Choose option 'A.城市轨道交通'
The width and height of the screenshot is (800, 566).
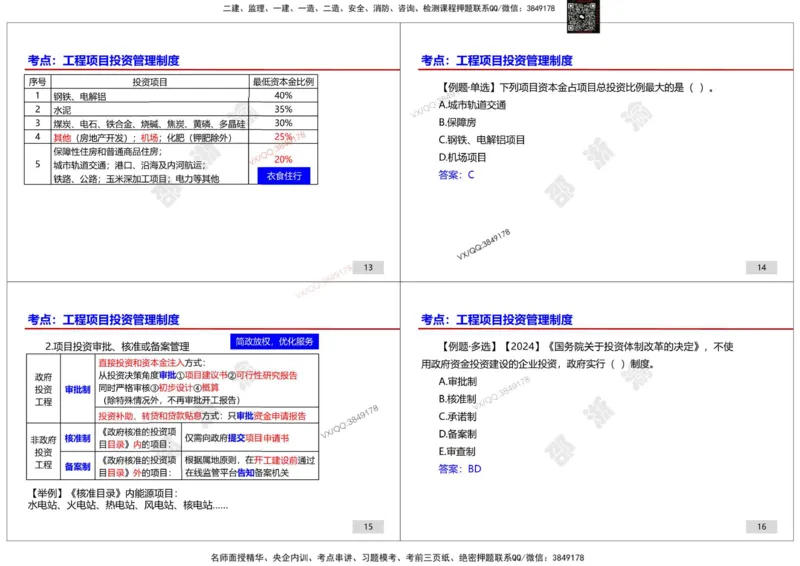coord(472,105)
